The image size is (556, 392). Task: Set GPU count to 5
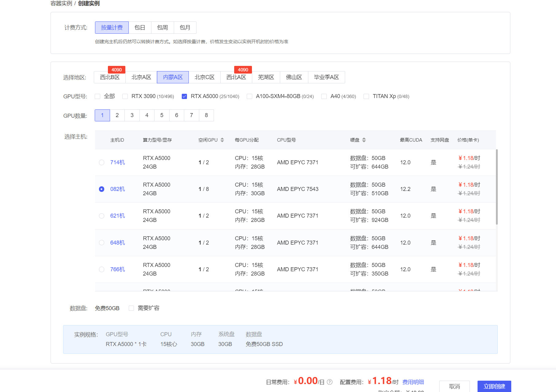tap(162, 115)
